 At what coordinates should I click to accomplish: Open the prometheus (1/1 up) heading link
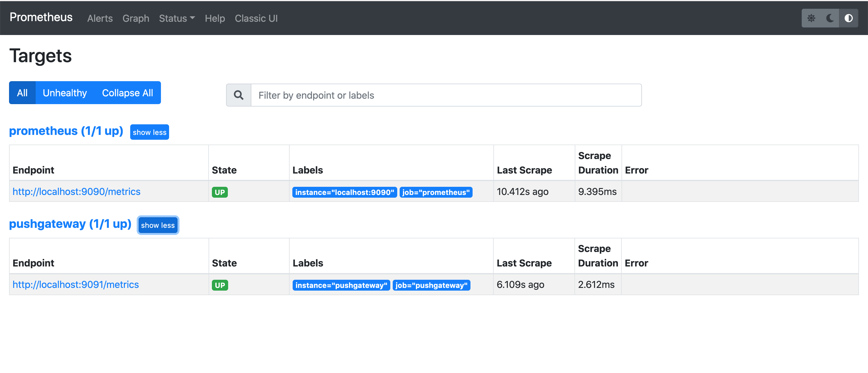(x=66, y=131)
